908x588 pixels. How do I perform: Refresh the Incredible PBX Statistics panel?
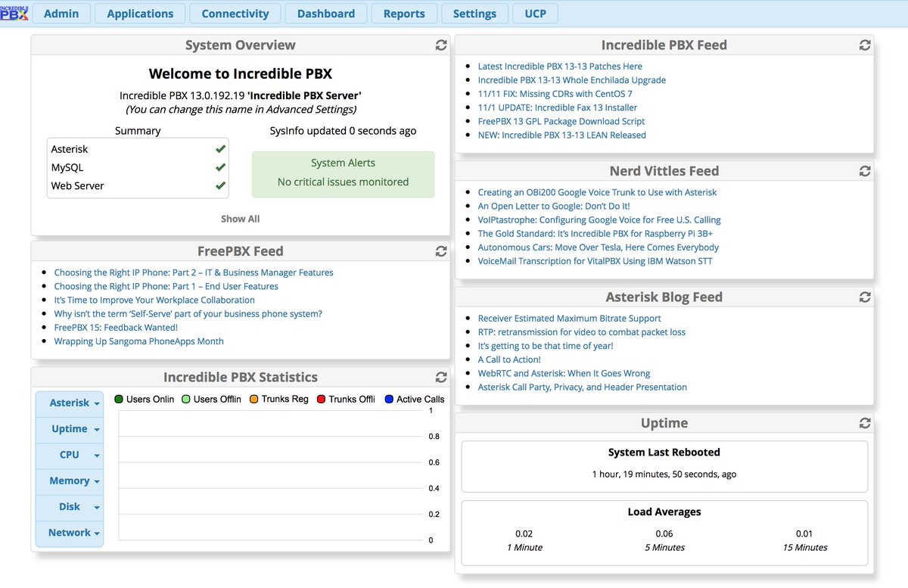tap(441, 377)
